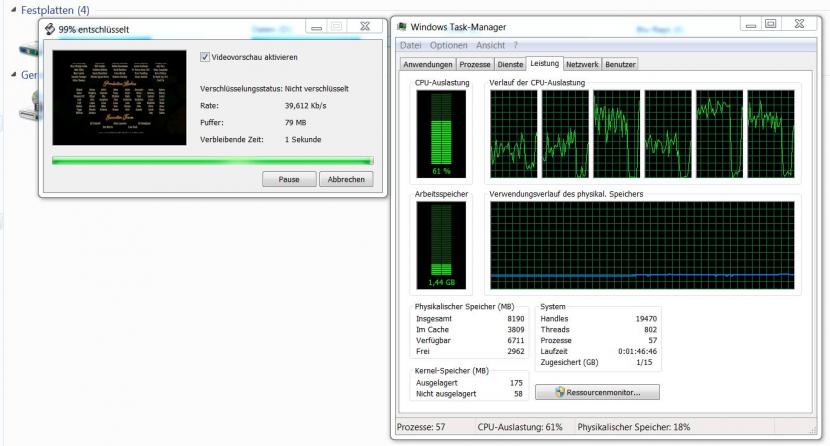Click the video preview thumbnail
The image size is (830, 446).
click(120, 97)
